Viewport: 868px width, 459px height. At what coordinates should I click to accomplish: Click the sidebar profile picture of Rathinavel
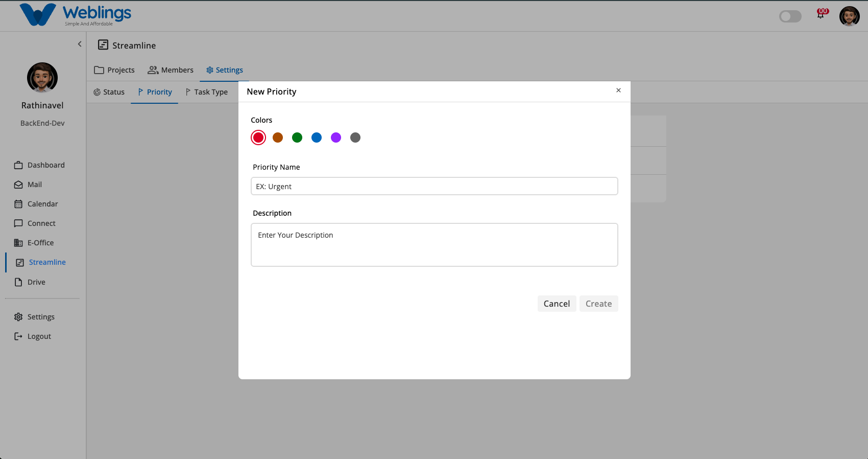coord(42,78)
